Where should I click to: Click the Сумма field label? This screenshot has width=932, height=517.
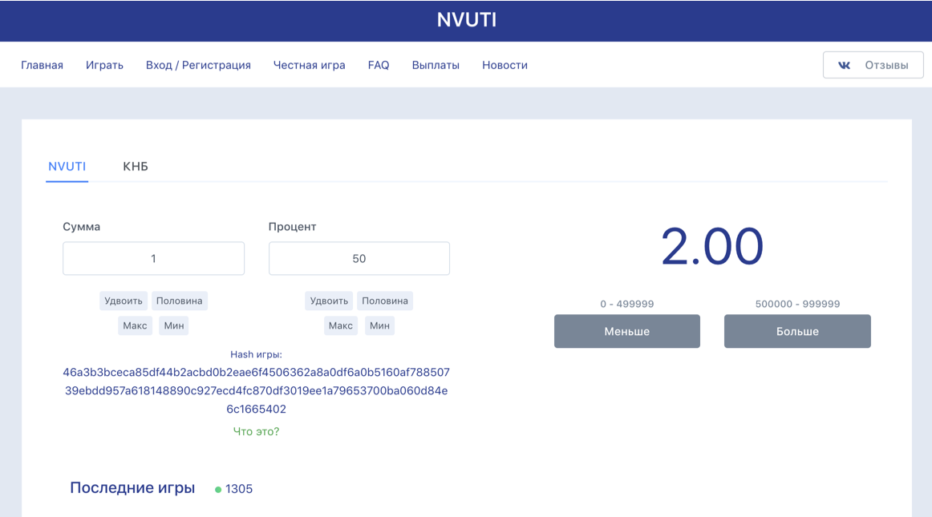point(81,226)
